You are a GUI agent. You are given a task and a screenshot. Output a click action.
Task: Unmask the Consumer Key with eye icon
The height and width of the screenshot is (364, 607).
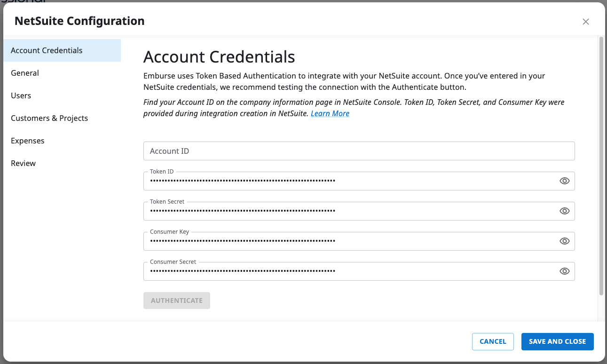[x=565, y=241]
